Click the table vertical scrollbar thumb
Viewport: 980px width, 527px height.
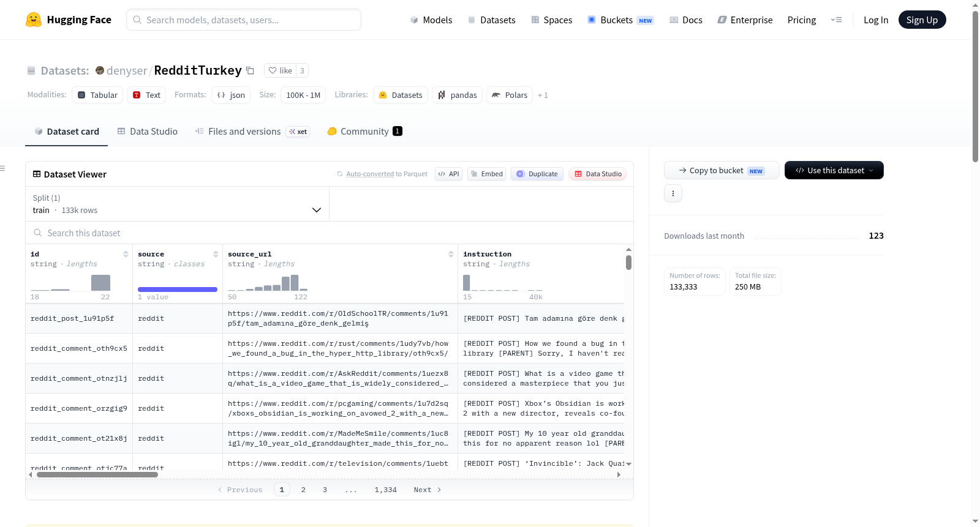(x=628, y=263)
